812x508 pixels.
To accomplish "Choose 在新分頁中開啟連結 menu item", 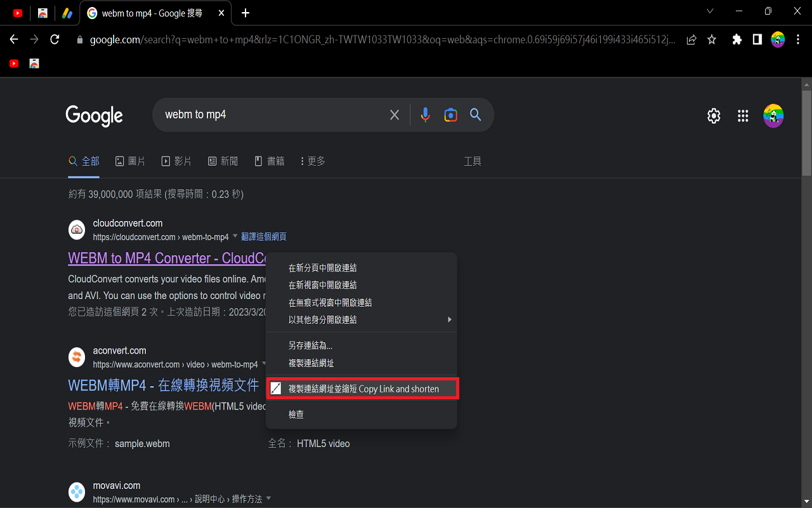I will (361, 268).
